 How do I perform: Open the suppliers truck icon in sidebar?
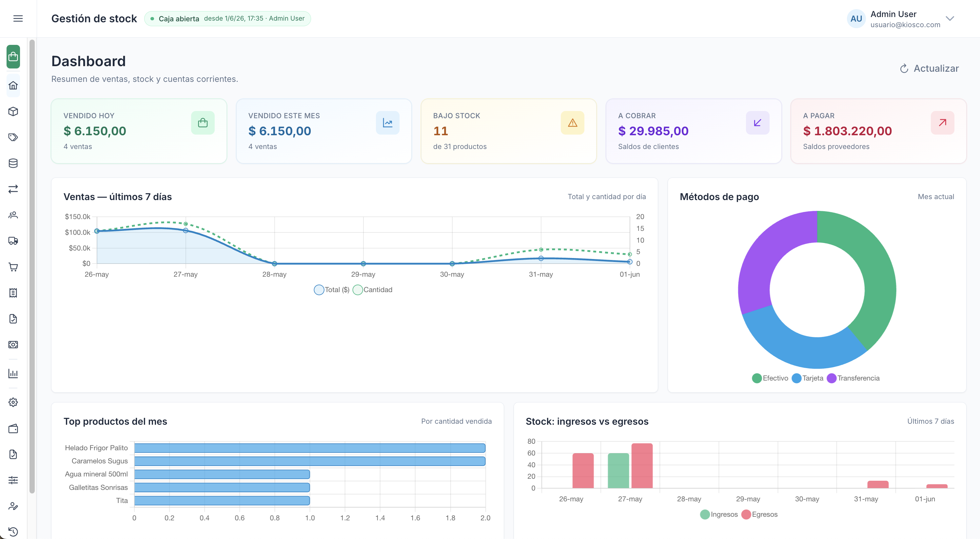pos(13,241)
